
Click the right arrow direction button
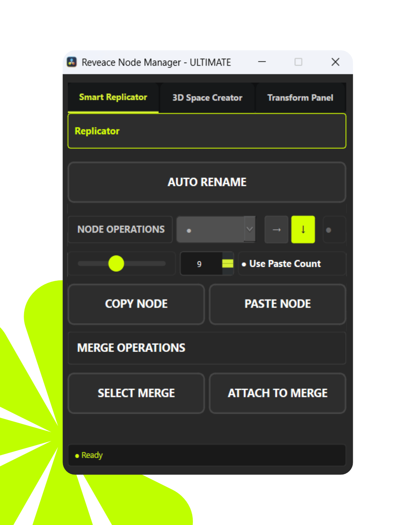pyautogui.click(x=276, y=230)
